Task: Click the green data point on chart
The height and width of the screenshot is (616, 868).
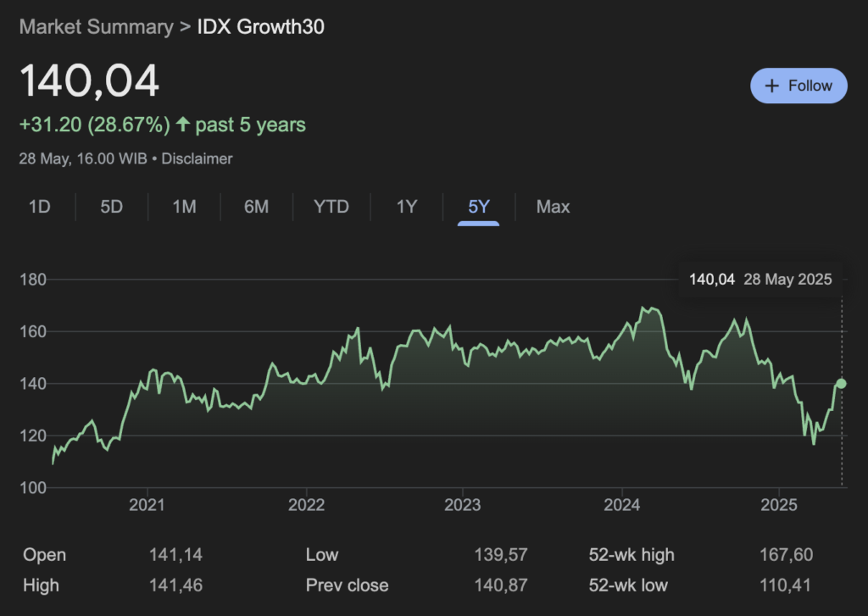Action: point(841,384)
